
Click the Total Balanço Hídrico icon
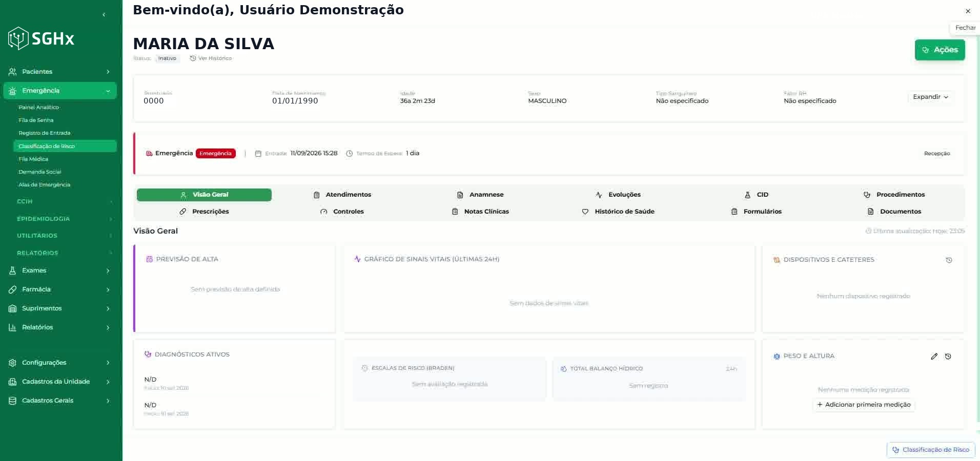(564, 369)
